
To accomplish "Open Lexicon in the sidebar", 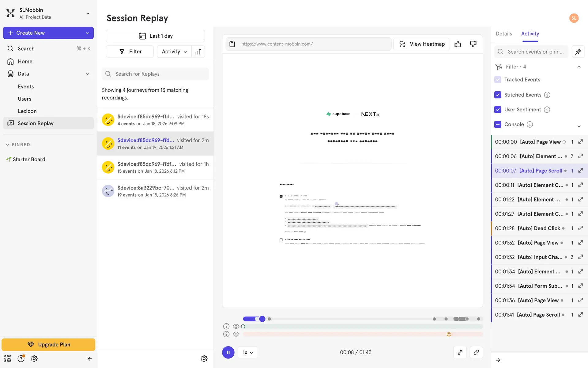I will [x=27, y=111].
